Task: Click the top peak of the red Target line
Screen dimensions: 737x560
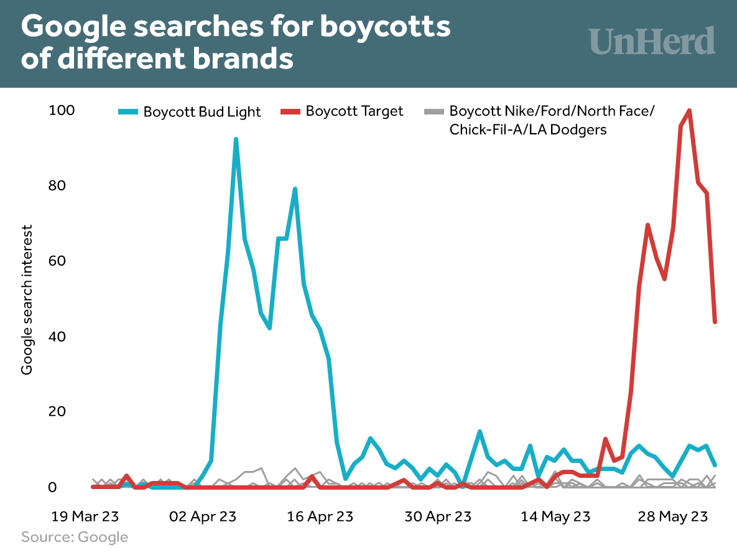Action: click(689, 111)
